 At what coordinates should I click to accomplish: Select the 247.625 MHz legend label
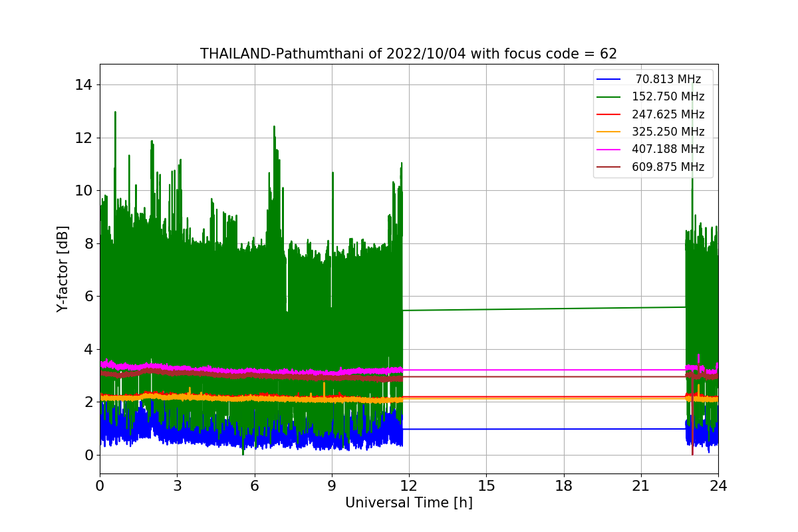point(668,114)
